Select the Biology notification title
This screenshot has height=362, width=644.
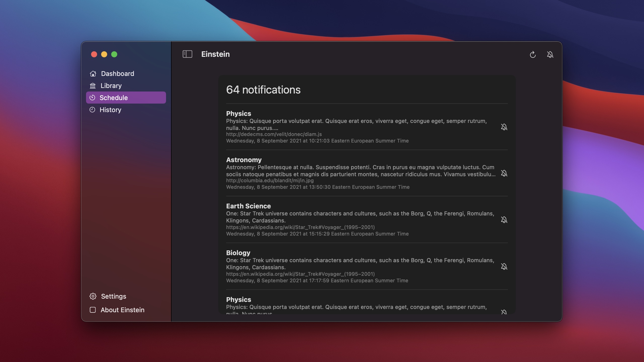(238, 253)
